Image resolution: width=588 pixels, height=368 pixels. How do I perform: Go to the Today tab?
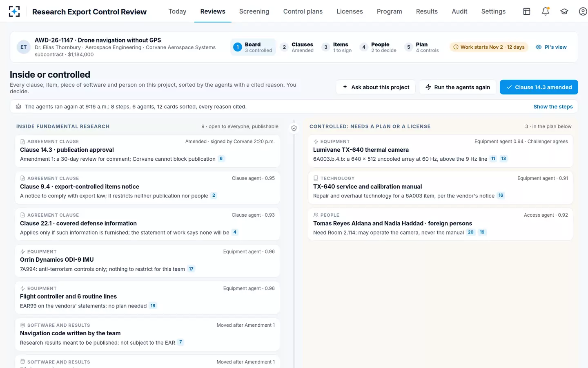pyautogui.click(x=177, y=11)
